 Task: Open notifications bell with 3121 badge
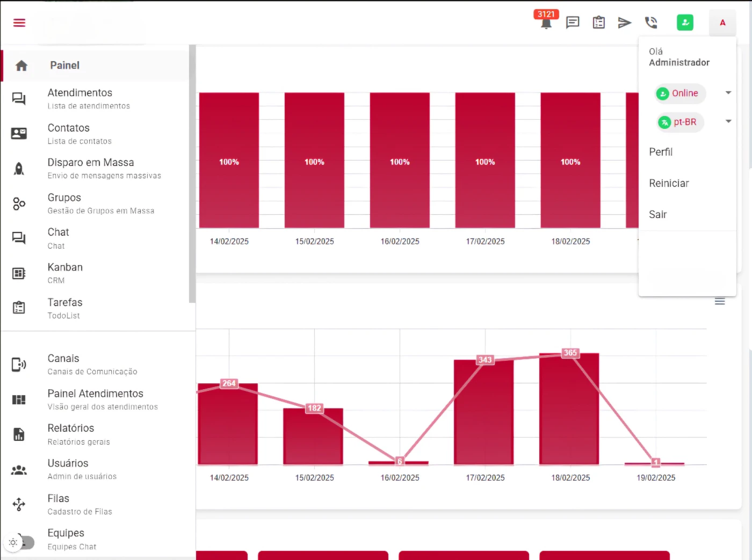(546, 23)
